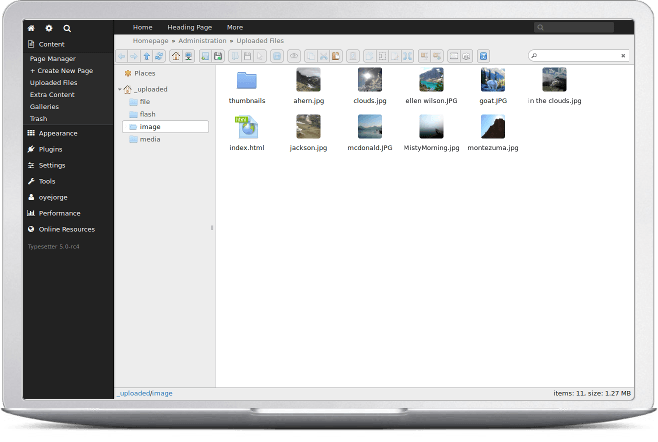The width and height of the screenshot is (658, 442).
Task: Click the help icon in file manager toolbar
Action: pos(483,56)
